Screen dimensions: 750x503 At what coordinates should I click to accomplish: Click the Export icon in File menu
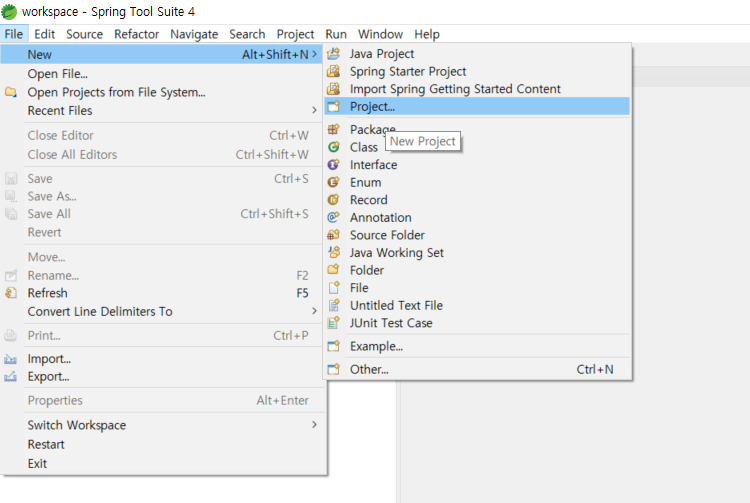click(x=11, y=376)
